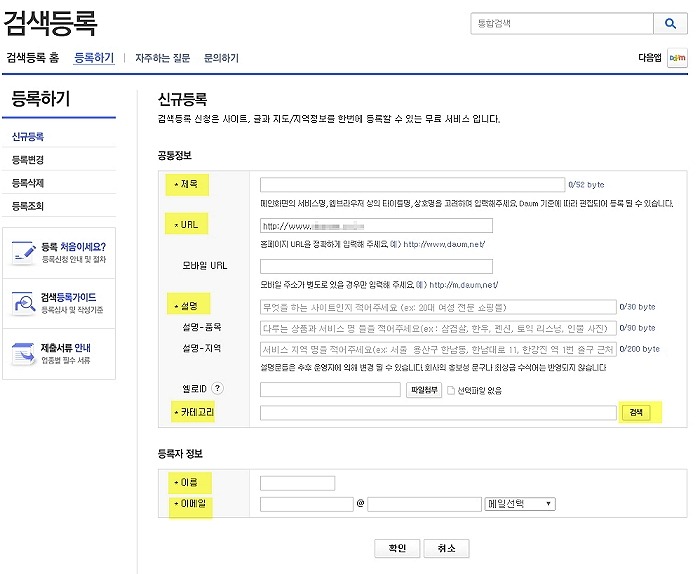Select 등록변경 in the sidebar
The height and width of the screenshot is (574, 700).
click(28, 160)
